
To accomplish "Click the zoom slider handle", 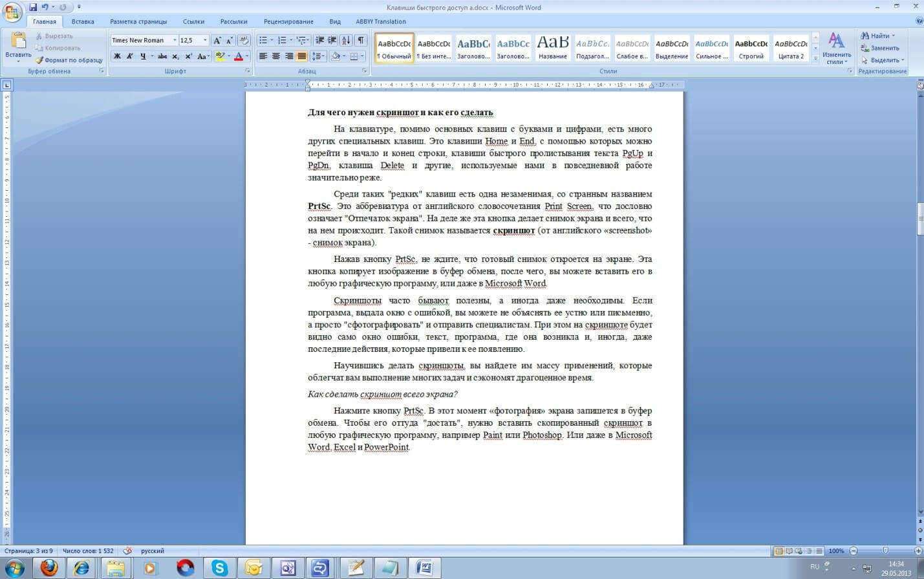I will point(885,551).
